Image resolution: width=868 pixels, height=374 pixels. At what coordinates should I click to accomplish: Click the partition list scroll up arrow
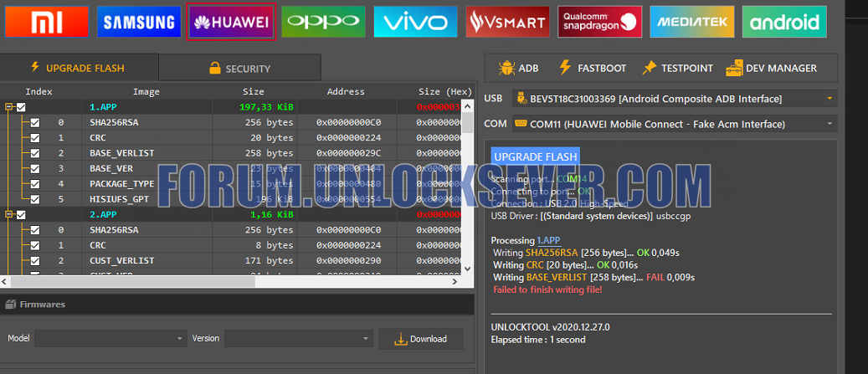click(467, 105)
